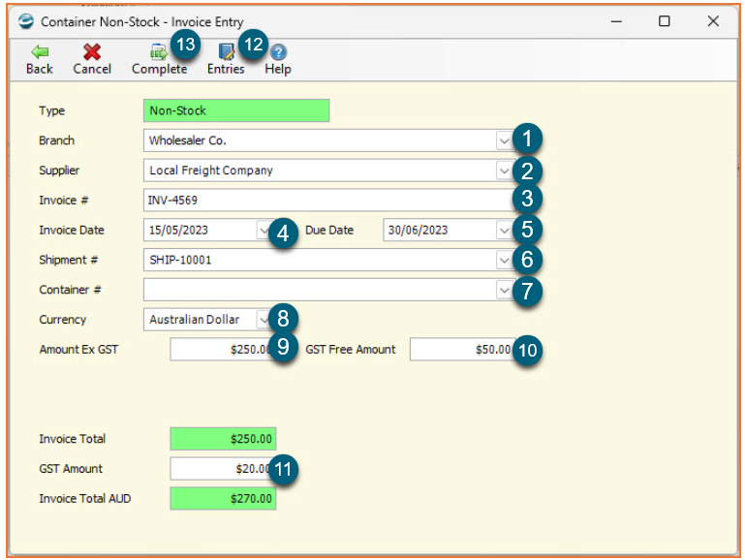
Task: Click the Complete toolbar icon
Action: [x=159, y=51]
